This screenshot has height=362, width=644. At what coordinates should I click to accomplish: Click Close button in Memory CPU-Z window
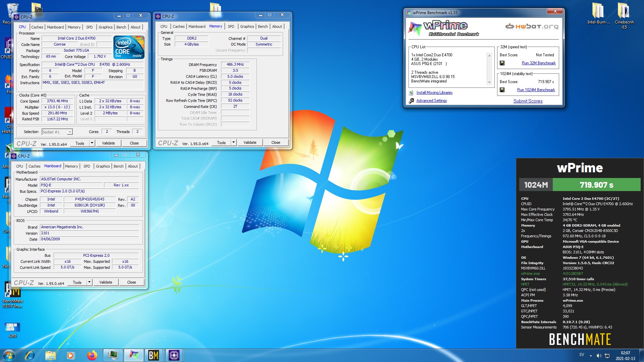coord(276,142)
